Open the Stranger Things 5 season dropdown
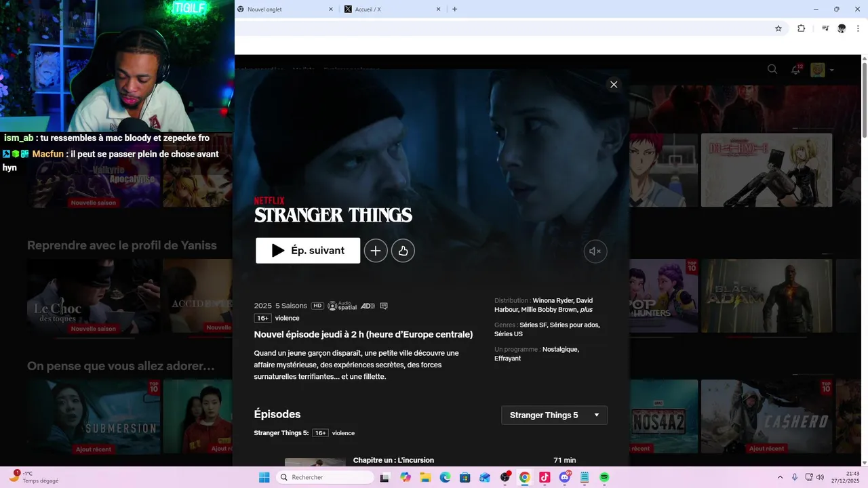 tap(554, 415)
